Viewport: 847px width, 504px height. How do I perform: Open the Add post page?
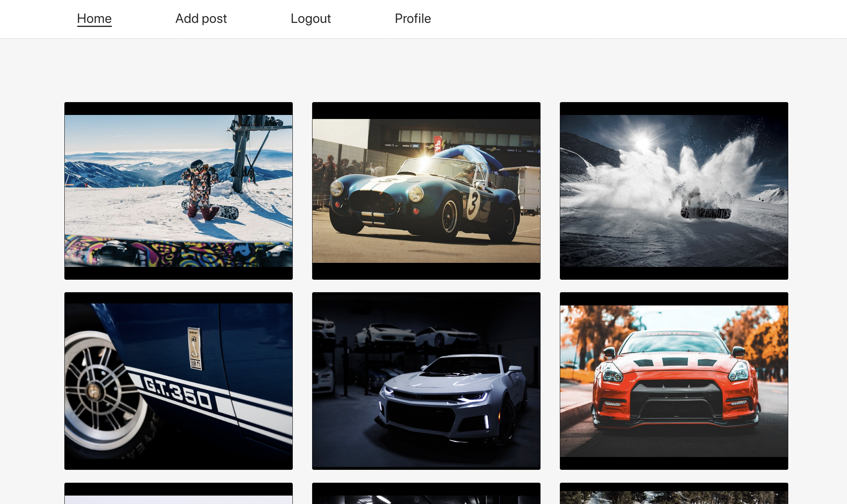pos(201,18)
